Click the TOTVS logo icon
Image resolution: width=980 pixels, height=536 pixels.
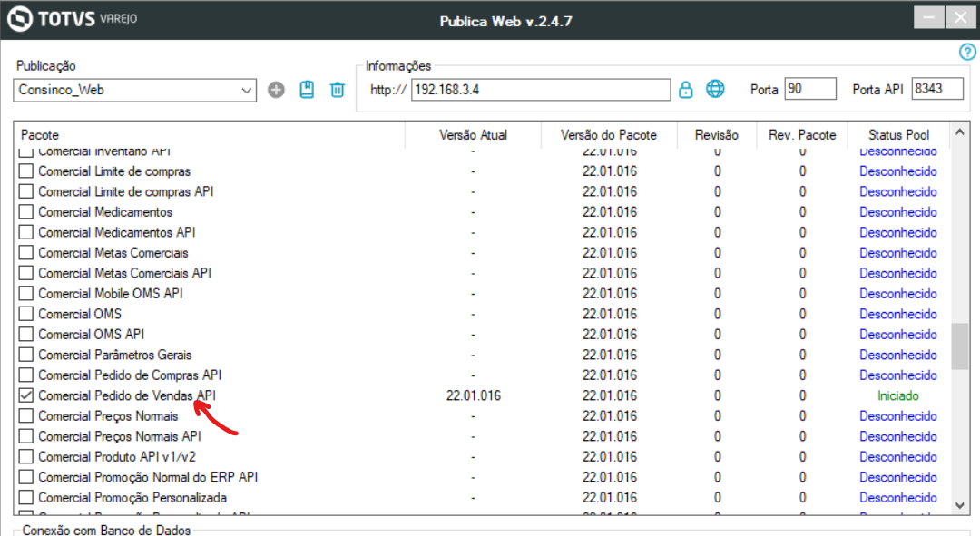tap(20, 19)
